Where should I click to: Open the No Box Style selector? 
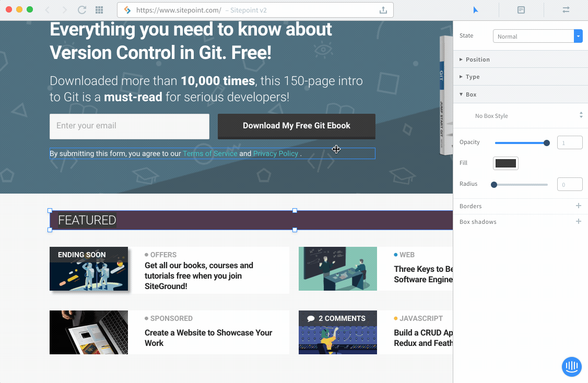tap(521, 116)
